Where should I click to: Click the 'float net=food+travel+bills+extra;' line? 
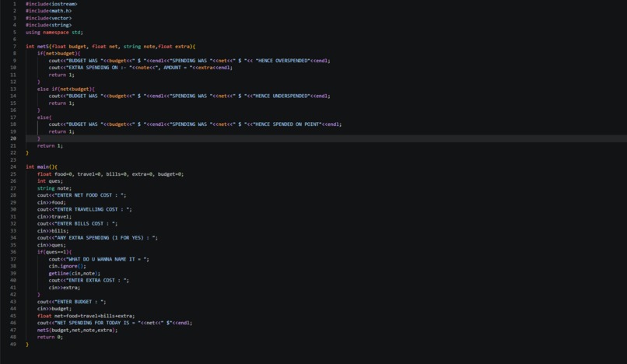(86, 316)
